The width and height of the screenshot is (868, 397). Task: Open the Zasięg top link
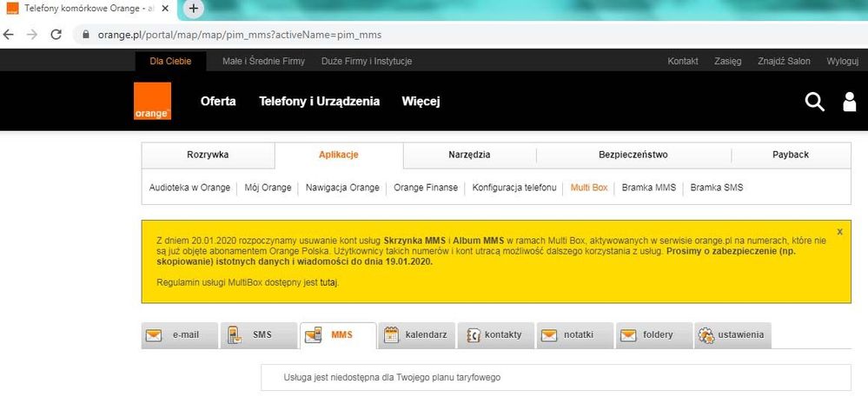click(x=727, y=61)
